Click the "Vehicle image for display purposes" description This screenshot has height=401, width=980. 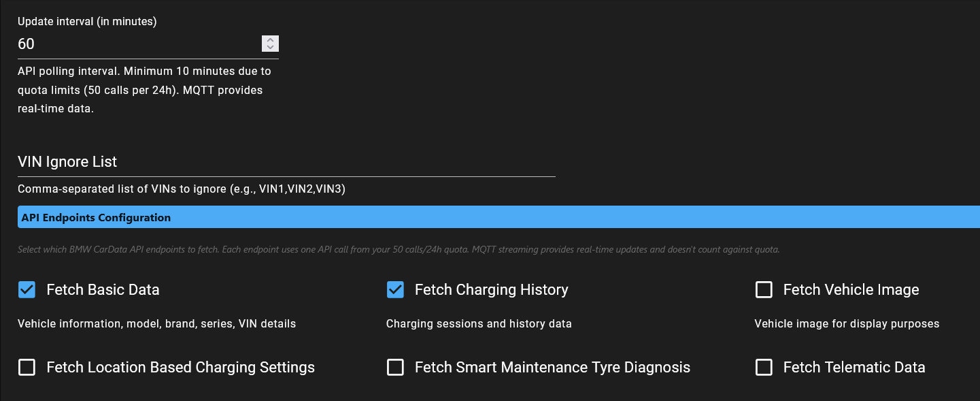(847, 324)
